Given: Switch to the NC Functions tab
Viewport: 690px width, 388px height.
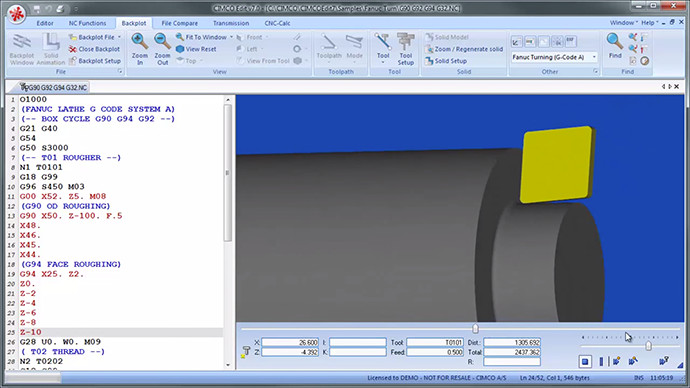Looking at the screenshot, I should (87, 23).
